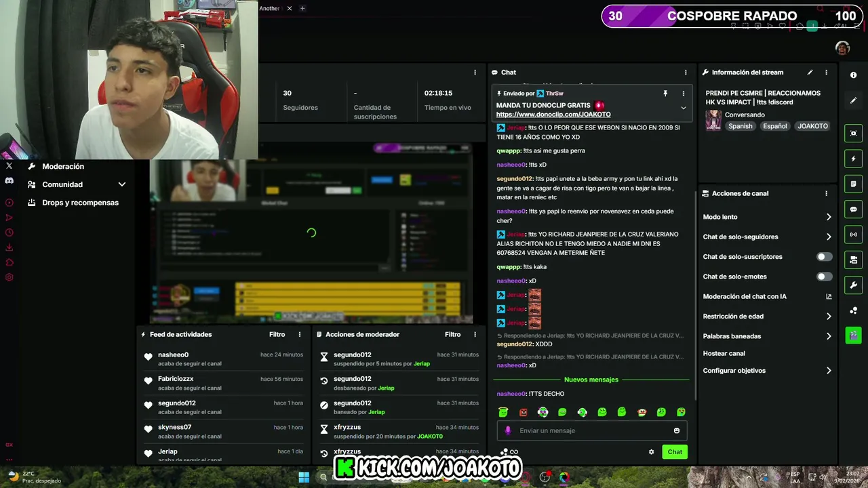Open a new browser tab with plus

(302, 8)
